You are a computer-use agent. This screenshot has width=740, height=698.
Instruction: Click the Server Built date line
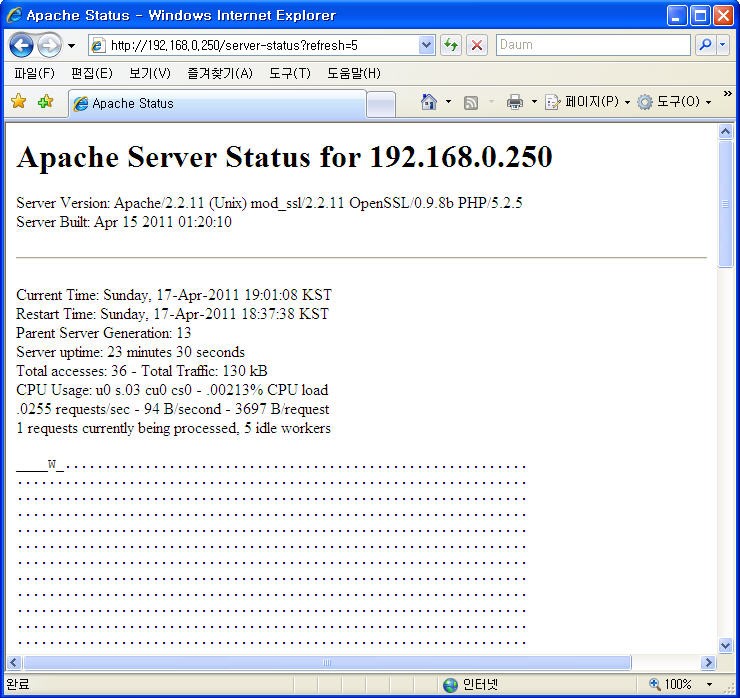(x=124, y=222)
